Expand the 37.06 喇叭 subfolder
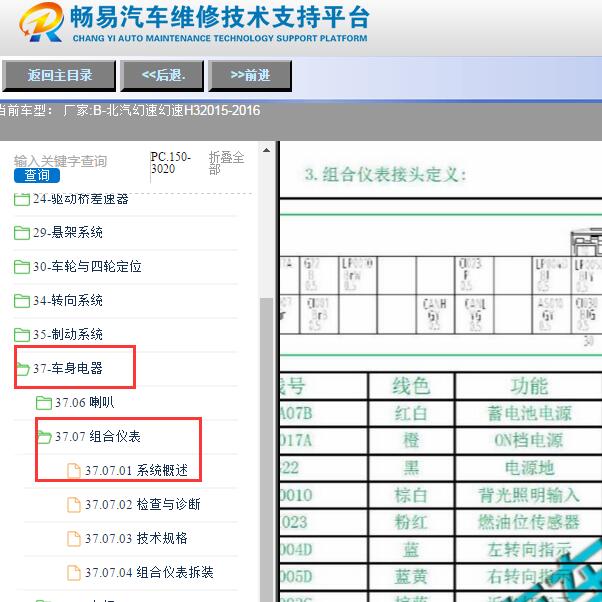This screenshot has height=602, width=602. tap(84, 402)
